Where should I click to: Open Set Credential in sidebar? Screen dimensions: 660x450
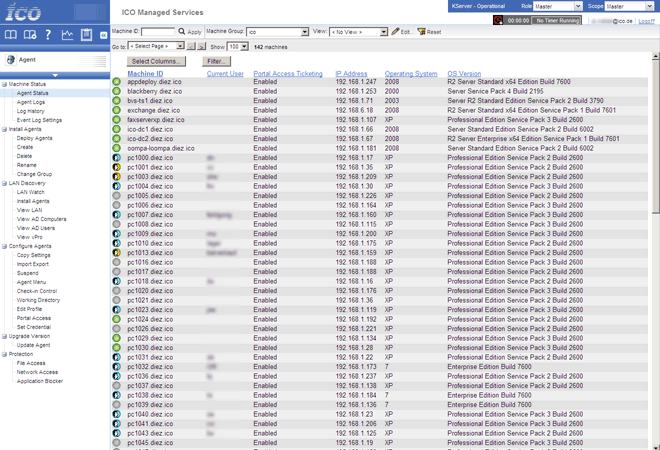tap(34, 327)
